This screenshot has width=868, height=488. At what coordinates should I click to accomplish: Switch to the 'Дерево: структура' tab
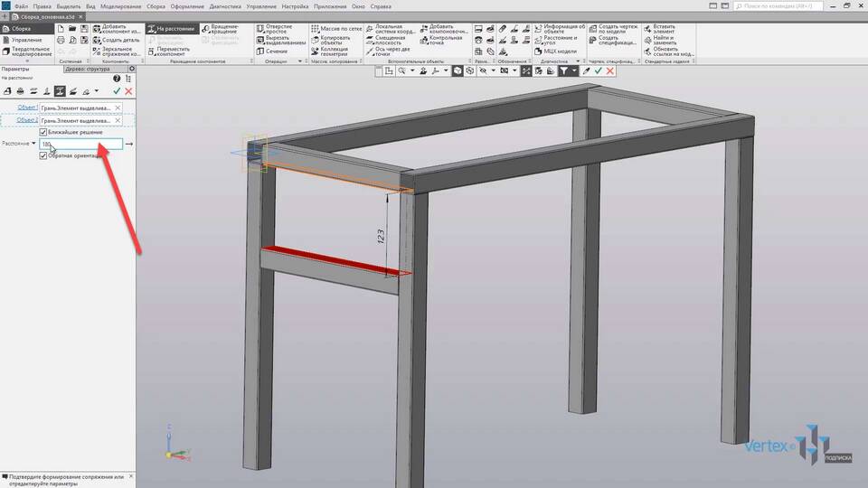tap(88, 69)
